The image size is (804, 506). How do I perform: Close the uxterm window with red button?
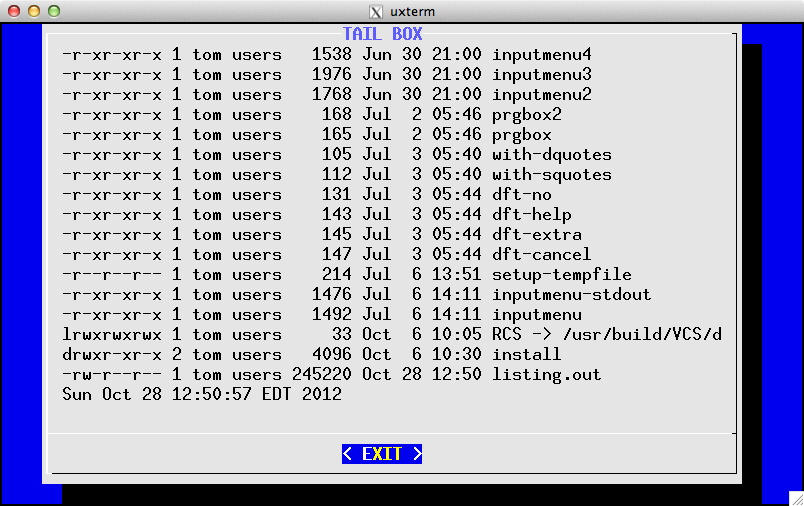13,11
